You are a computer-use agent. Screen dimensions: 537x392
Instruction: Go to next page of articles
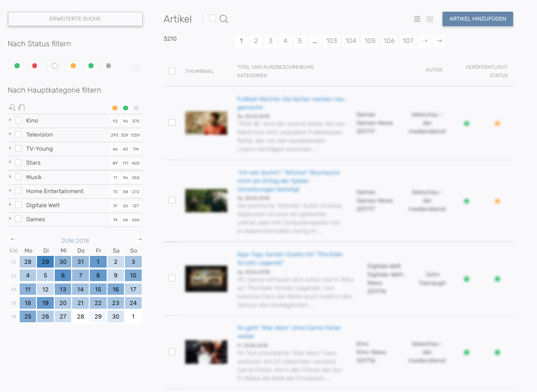click(425, 41)
